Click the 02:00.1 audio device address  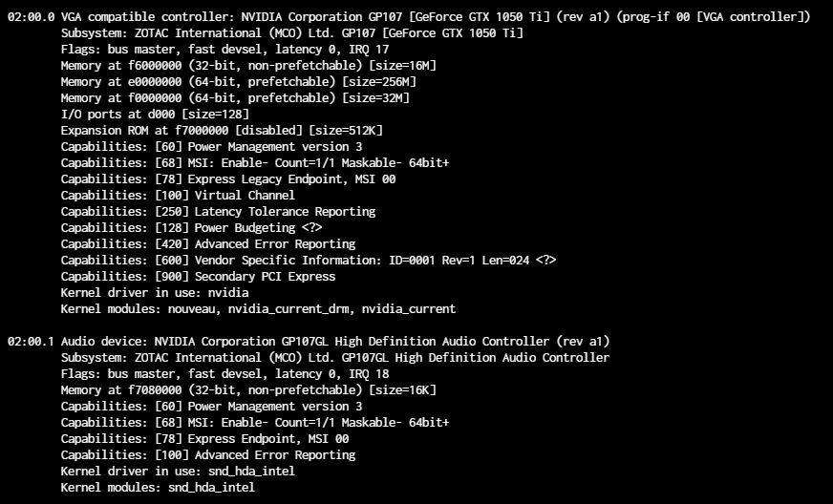31,341
